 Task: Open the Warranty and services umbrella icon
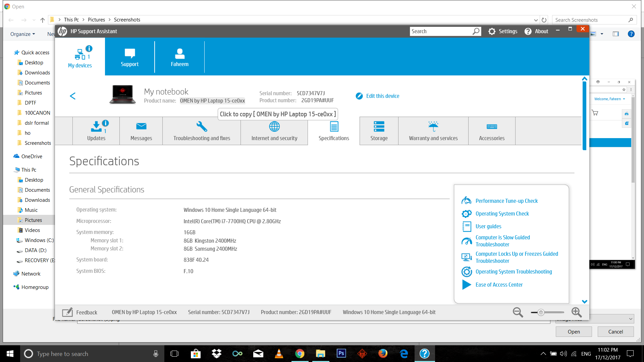pyautogui.click(x=433, y=127)
